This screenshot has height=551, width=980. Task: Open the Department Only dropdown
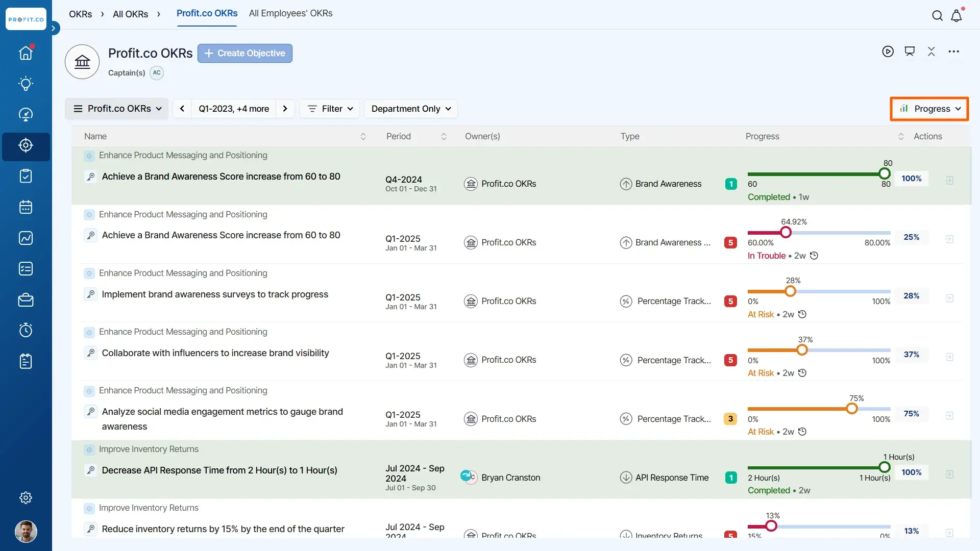(x=411, y=109)
